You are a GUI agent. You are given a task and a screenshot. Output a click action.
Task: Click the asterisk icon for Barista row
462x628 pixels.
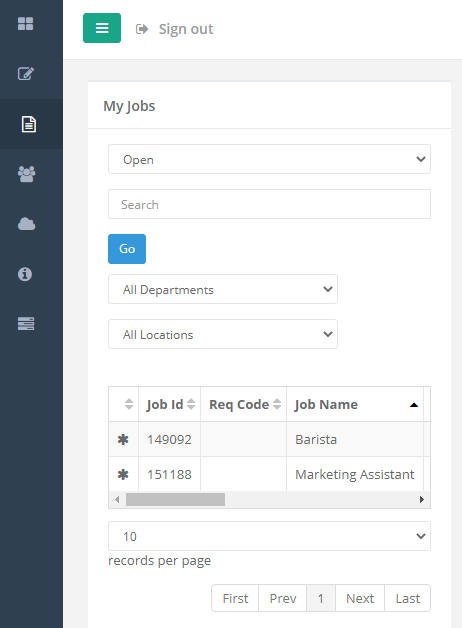pyautogui.click(x=123, y=440)
